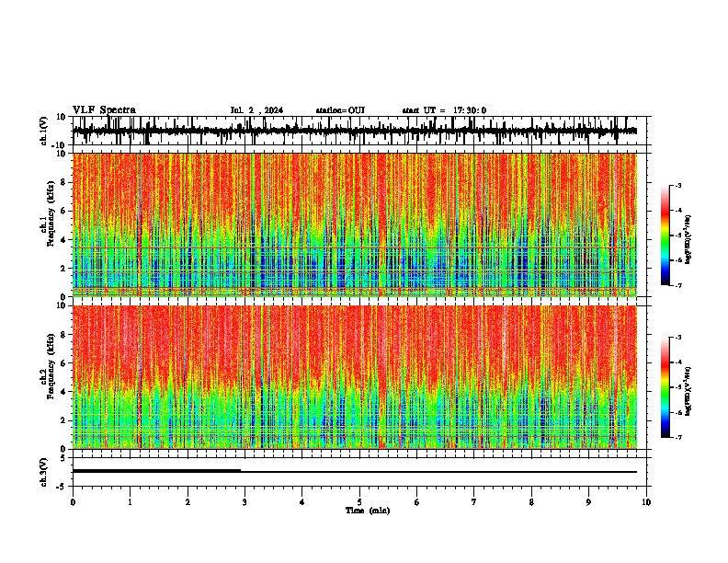Click time axis tick label "3"
Image resolution: width=728 pixels, height=563 pixels.
pyautogui.click(x=245, y=502)
